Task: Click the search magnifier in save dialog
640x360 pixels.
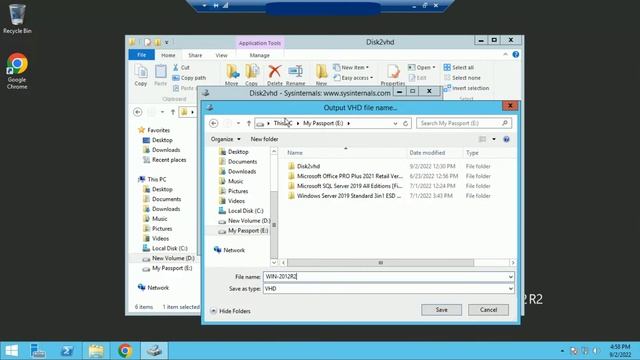Action: [x=505, y=123]
